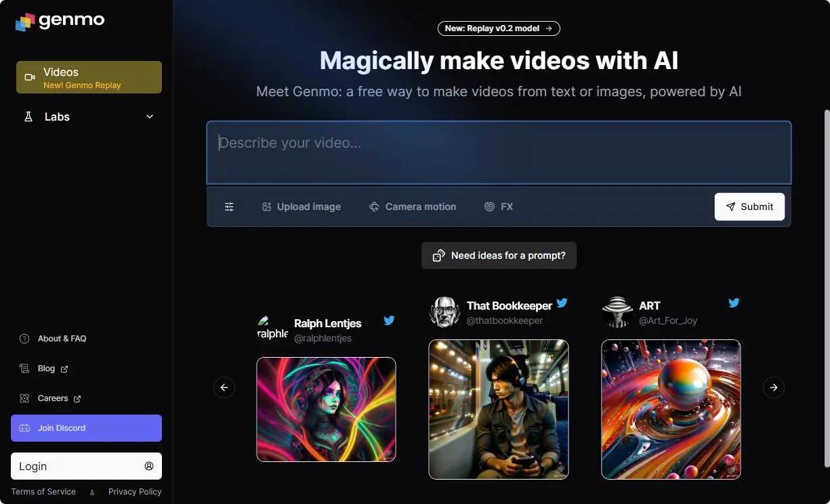
Task: Open the Camera motion options
Action: 412,207
